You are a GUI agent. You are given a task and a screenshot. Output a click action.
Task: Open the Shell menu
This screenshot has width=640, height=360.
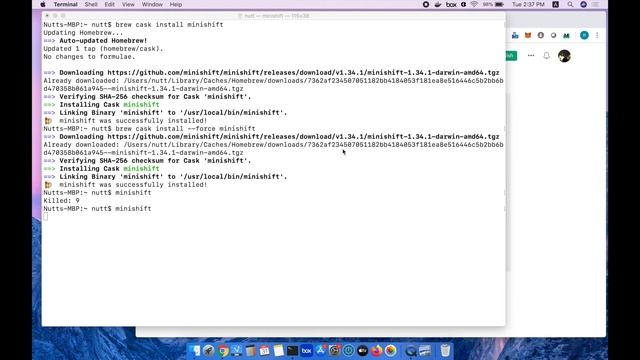[91, 4]
